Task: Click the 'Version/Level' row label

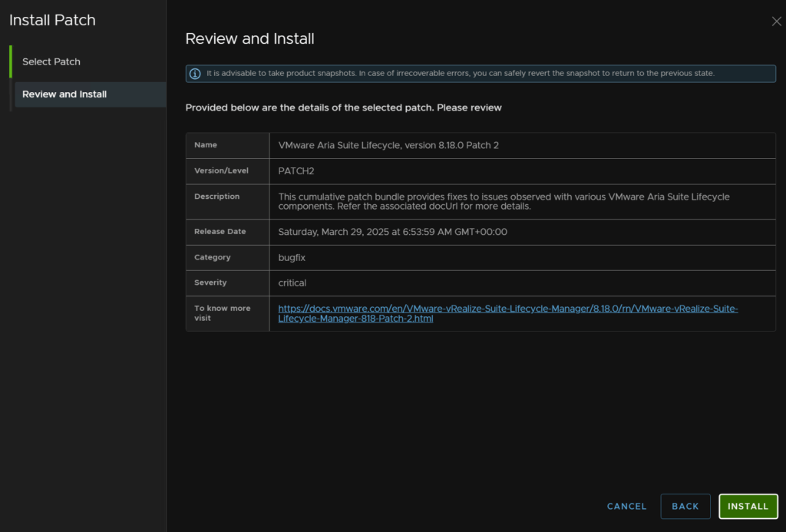Action: coord(221,170)
